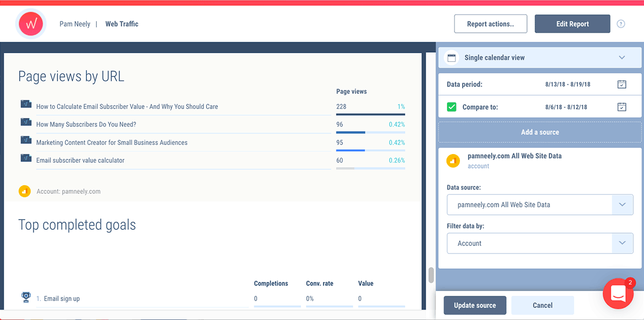Open the Data period calendar icon
Image resolution: width=644 pixels, height=320 pixels.
point(621,84)
